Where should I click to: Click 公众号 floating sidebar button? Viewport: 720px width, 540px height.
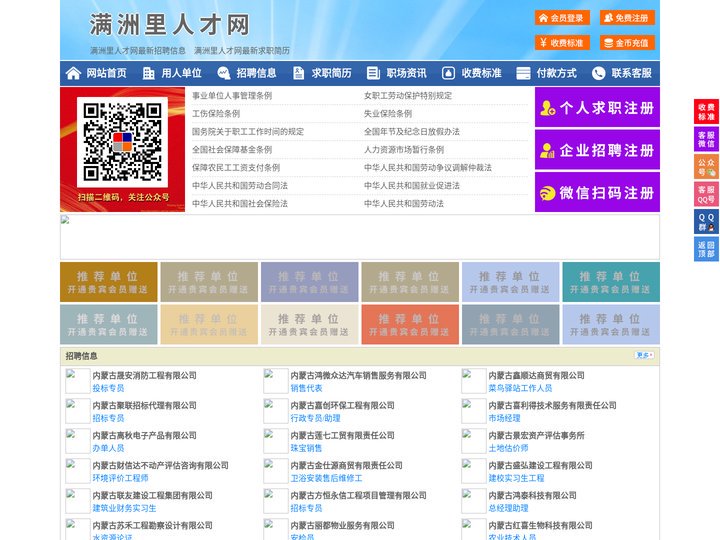click(706, 167)
